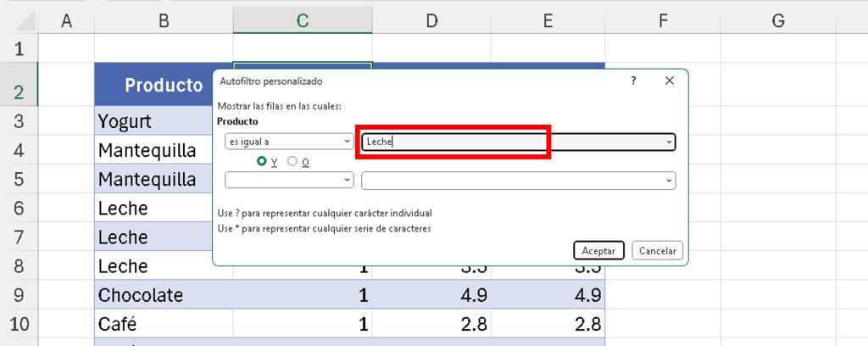Expand the Leche value dropdown arrow
This screenshot has height=346, width=868.
[x=670, y=142]
